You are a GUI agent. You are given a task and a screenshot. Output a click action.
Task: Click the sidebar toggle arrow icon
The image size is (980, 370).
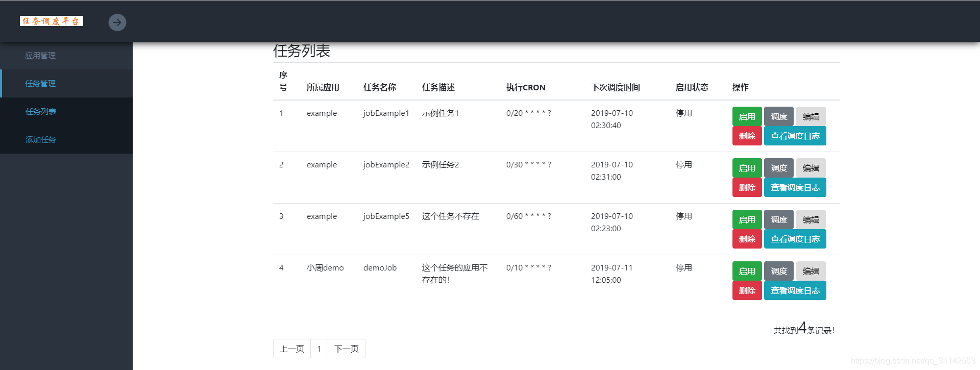117,22
